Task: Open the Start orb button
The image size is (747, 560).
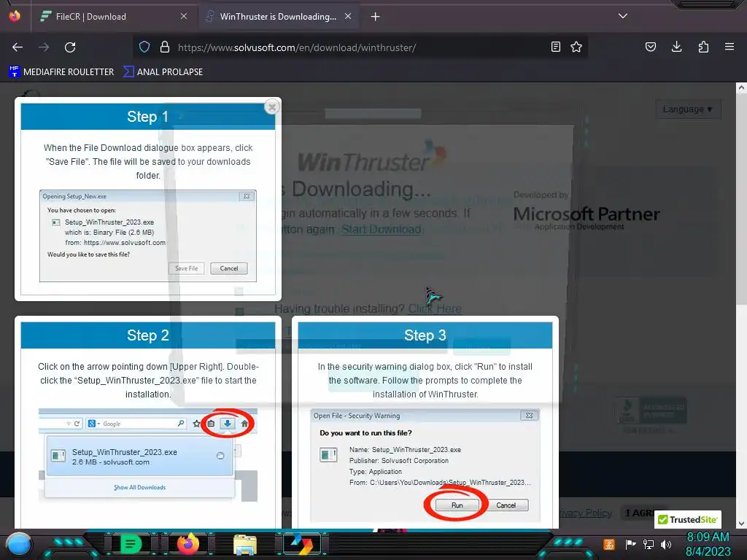Action: (20, 545)
